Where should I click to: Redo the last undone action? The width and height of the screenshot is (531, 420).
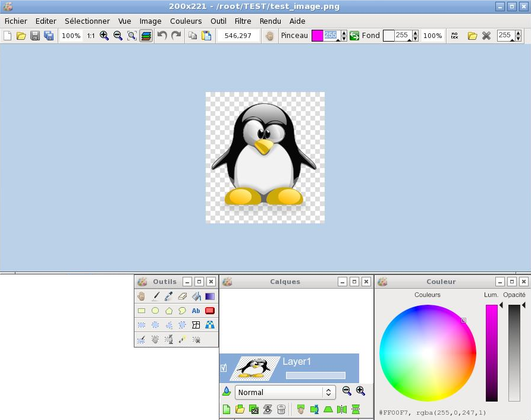pyautogui.click(x=176, y=36)
